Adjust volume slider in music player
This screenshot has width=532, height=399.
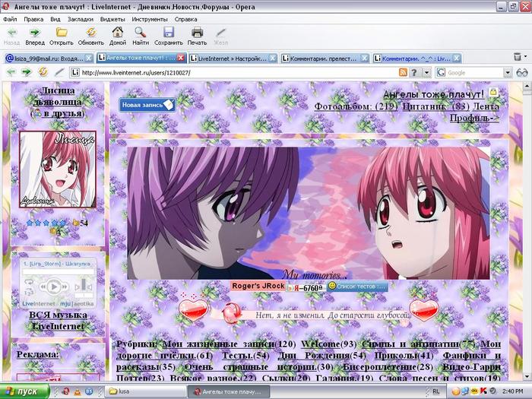click(x=84, y=286)
